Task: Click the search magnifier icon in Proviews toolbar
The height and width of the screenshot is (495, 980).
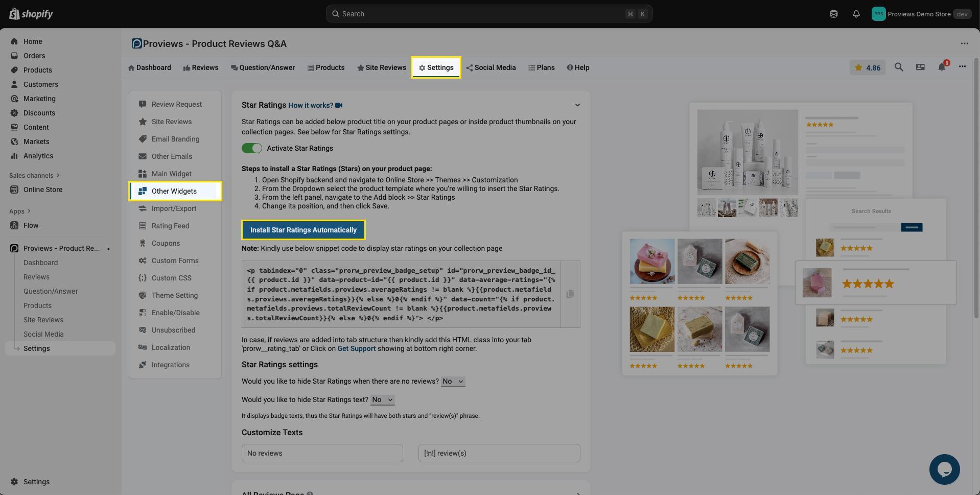Action: (x=899, y=67)
